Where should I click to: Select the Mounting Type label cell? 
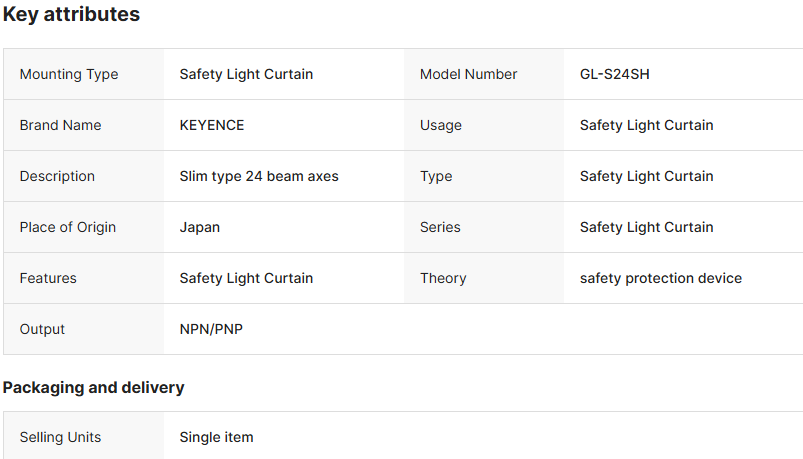point(69,74)
